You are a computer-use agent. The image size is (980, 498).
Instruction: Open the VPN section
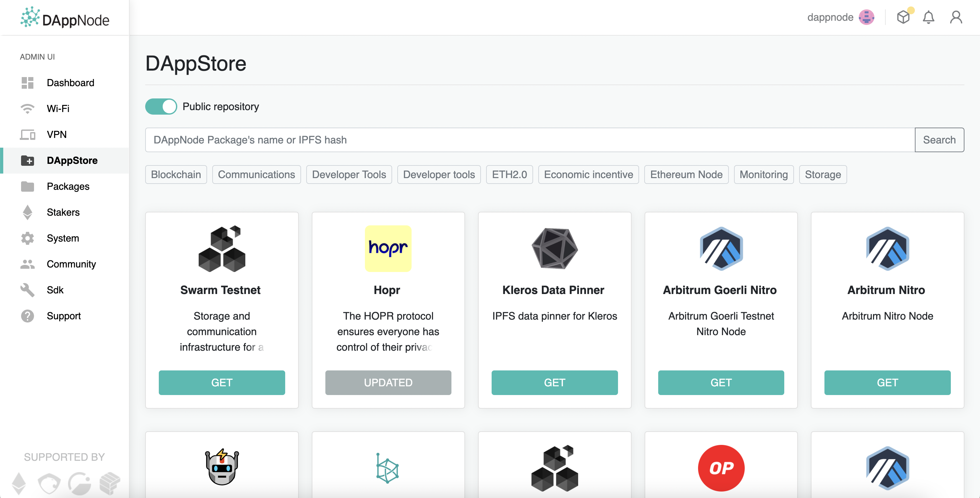pyautogui.click(x=64, y=135)
